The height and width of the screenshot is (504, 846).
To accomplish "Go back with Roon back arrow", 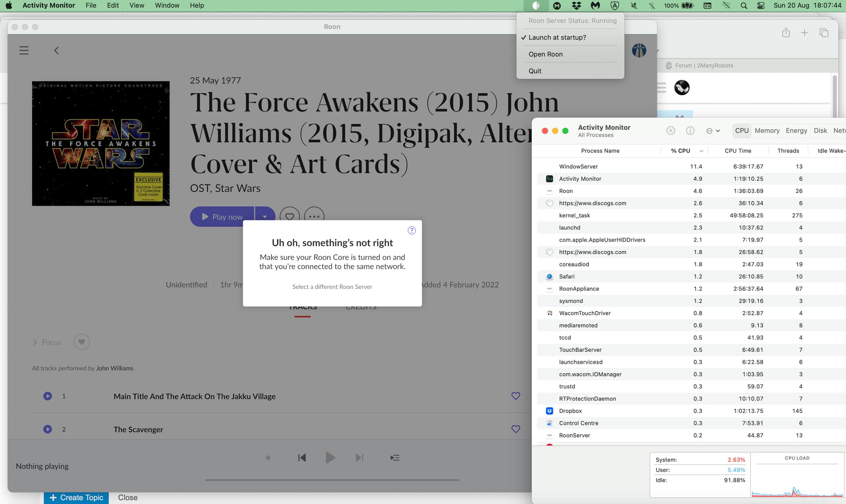I will pos(56,51).
